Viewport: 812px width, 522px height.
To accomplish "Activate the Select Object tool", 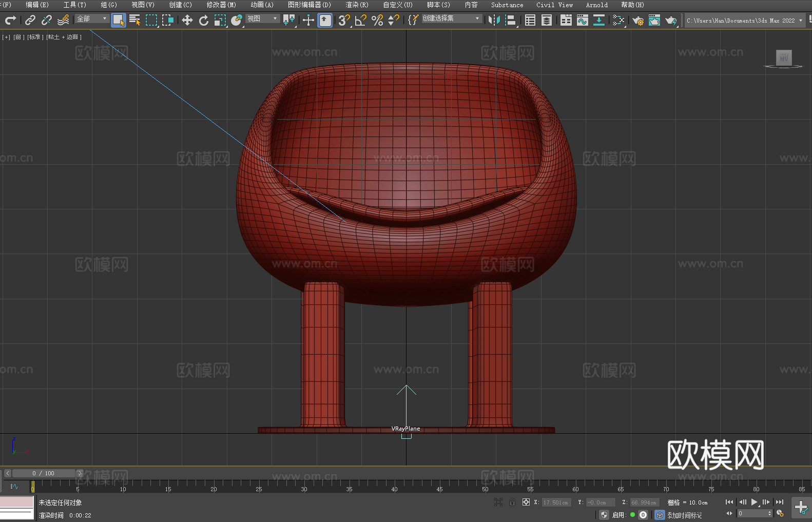I will (119, 20).
